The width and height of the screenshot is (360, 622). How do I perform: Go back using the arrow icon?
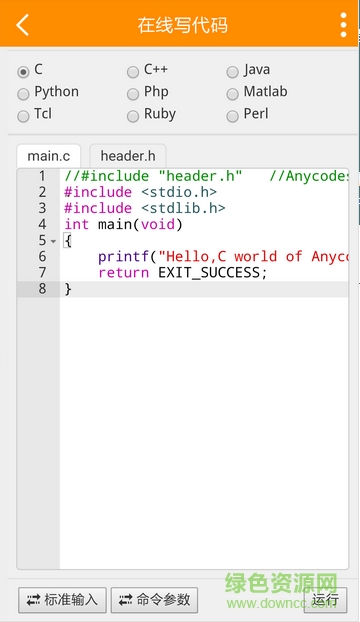23,25
